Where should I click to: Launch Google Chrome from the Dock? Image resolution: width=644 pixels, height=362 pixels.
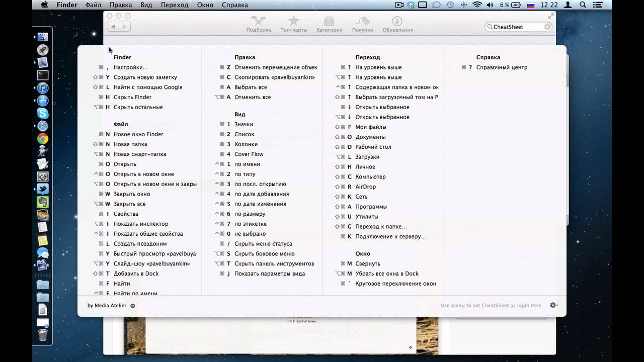coord(43,139)
